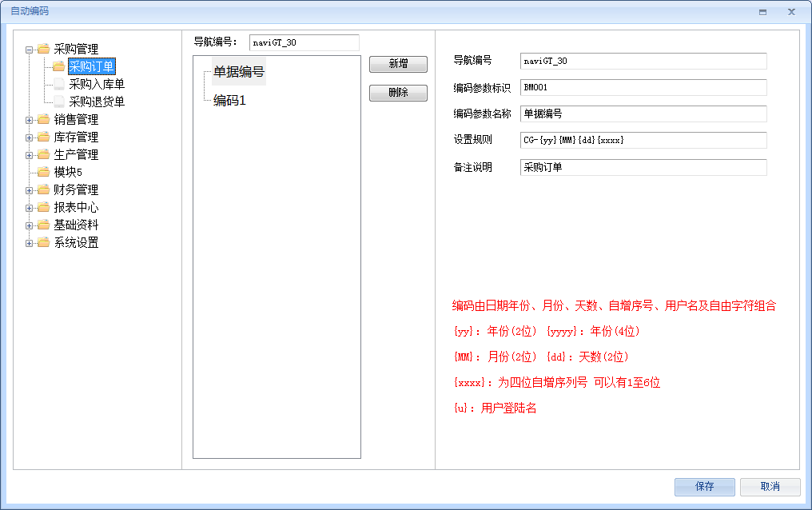Click the 采购入库单 document icon
Screen dimensions: 812x510
click(58, 84)
